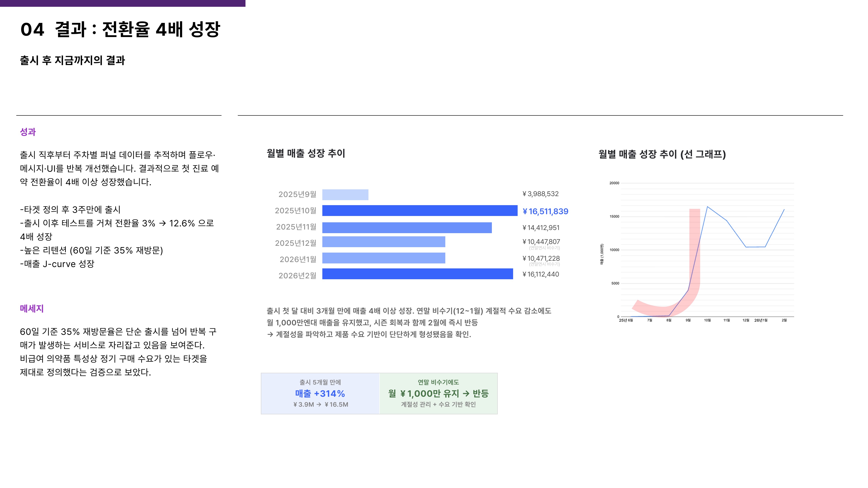Click the x-axis label '7월' on the line chart
The image size is (868, 488).
click(x=650, y=320)
